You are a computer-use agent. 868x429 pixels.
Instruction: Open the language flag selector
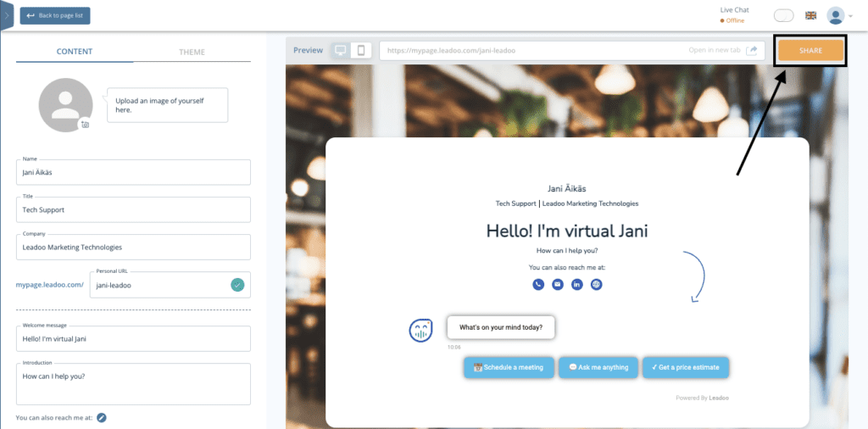pyautogui.click(x=811, y=15)
